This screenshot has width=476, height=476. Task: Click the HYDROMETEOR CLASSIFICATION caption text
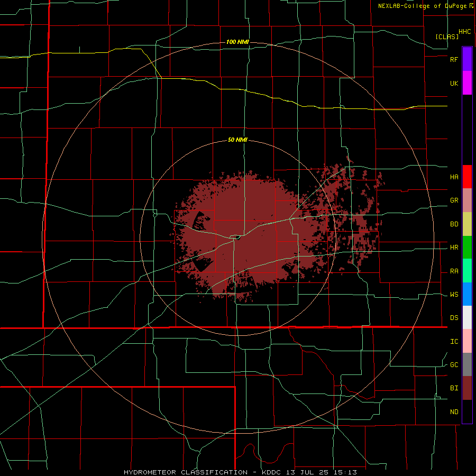coord(186,472)
